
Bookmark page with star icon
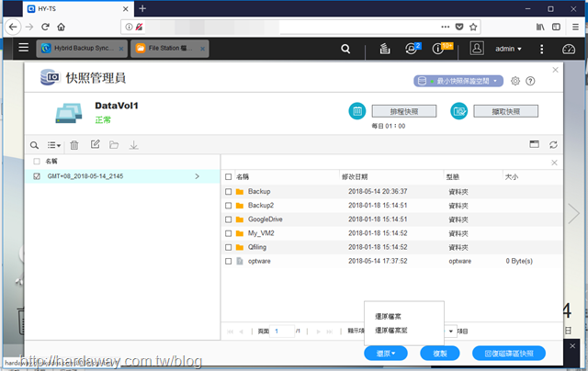(473, 27)
